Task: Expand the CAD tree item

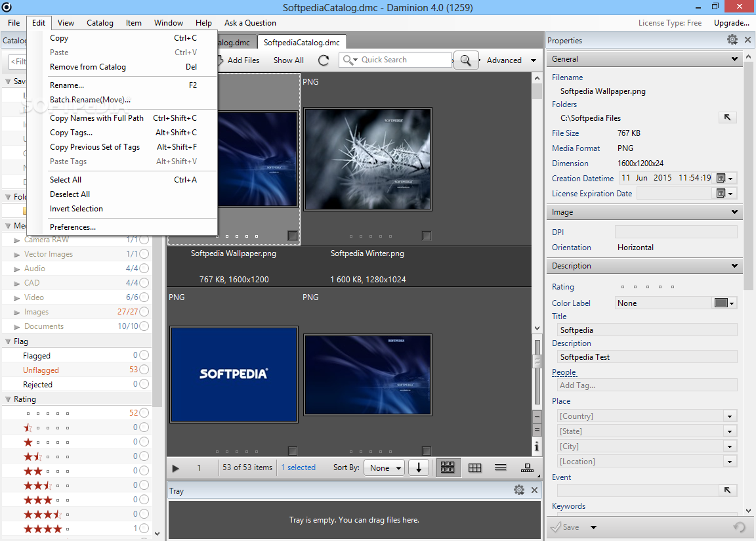Action: point(17,283)
